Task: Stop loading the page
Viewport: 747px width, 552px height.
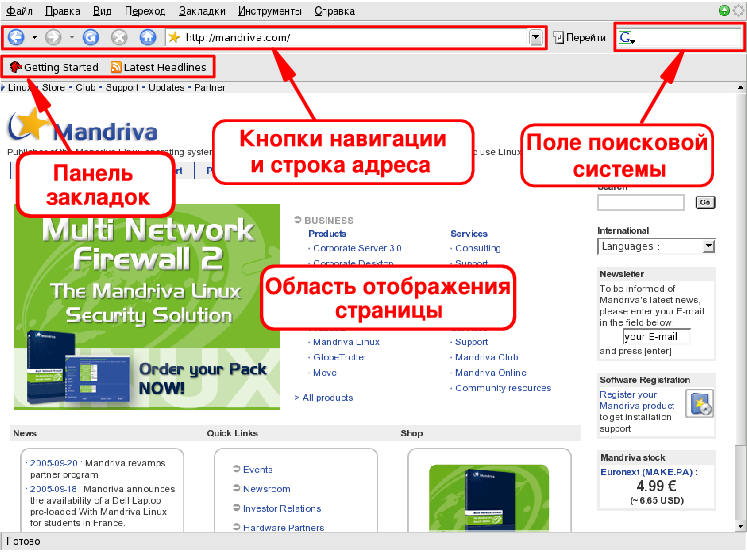Action: pos(119,37)
